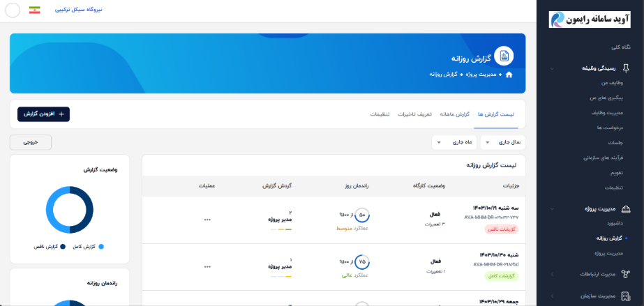The height and width of the screenshot is (306, 644).
Task: Click the 75 percent progress ring
Action: pyautogui.click(x=362, y=263)
